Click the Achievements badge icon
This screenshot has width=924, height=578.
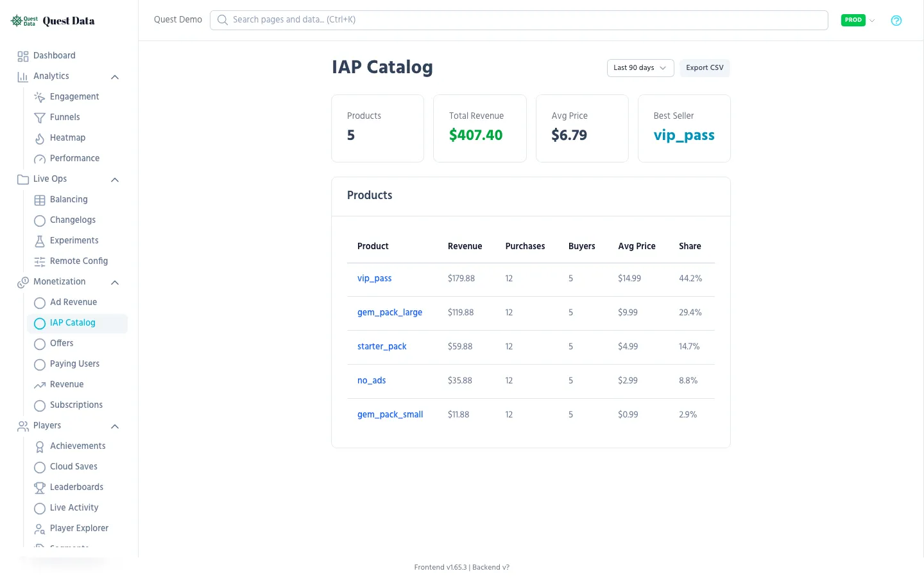(x=40, y=446)
